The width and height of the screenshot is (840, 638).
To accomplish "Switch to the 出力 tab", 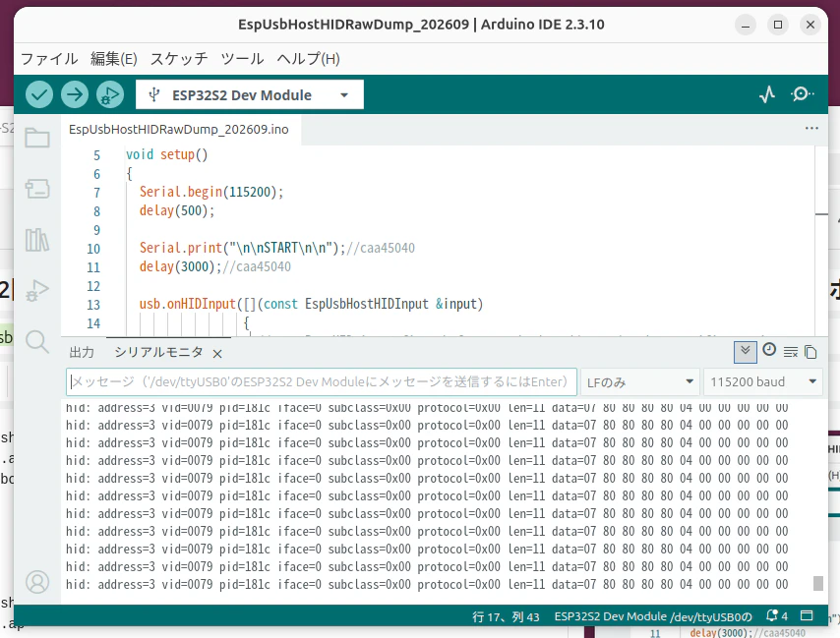I will point(82,352).
